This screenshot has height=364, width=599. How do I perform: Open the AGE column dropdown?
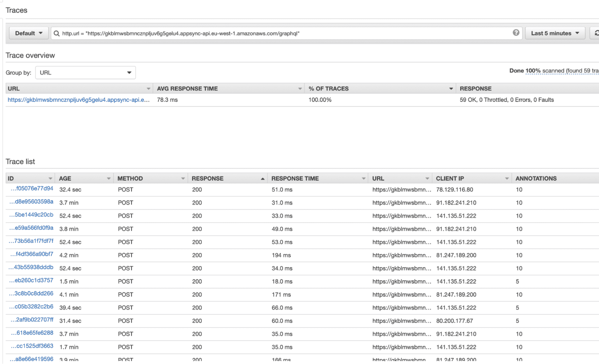(x=109, y=178)
